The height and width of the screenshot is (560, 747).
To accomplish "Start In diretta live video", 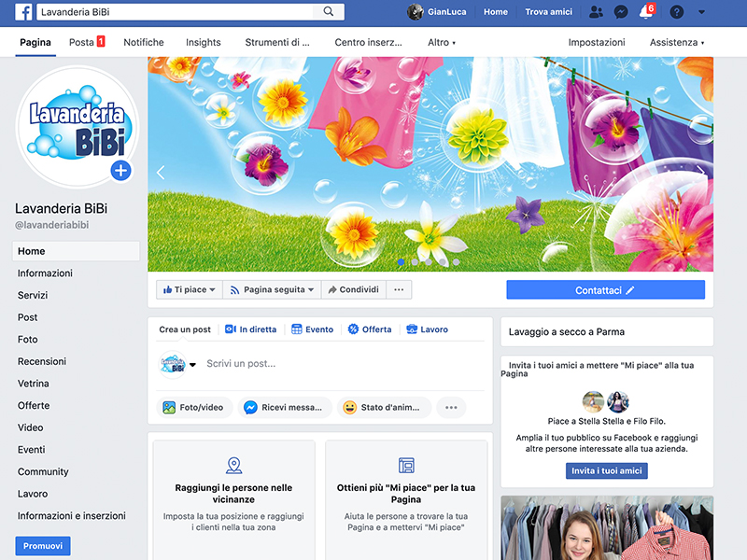I will 250,329.
